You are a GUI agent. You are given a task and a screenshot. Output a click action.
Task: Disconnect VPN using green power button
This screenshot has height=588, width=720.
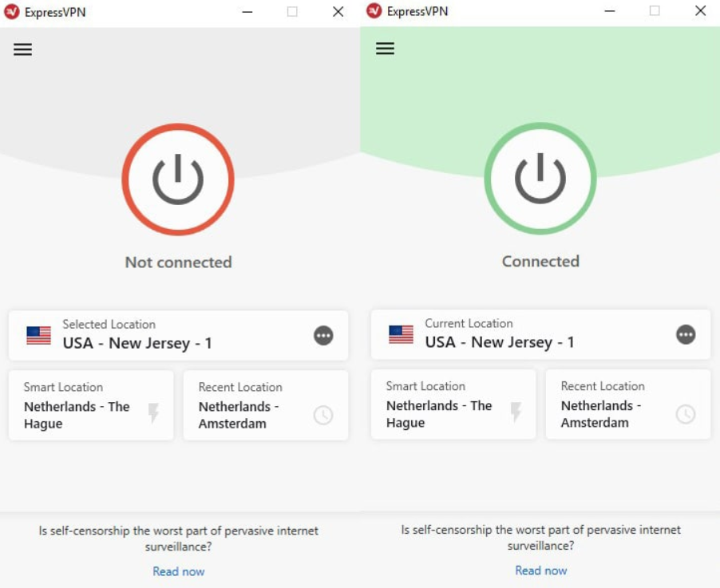pyautogui.click(x=540, y=179)
